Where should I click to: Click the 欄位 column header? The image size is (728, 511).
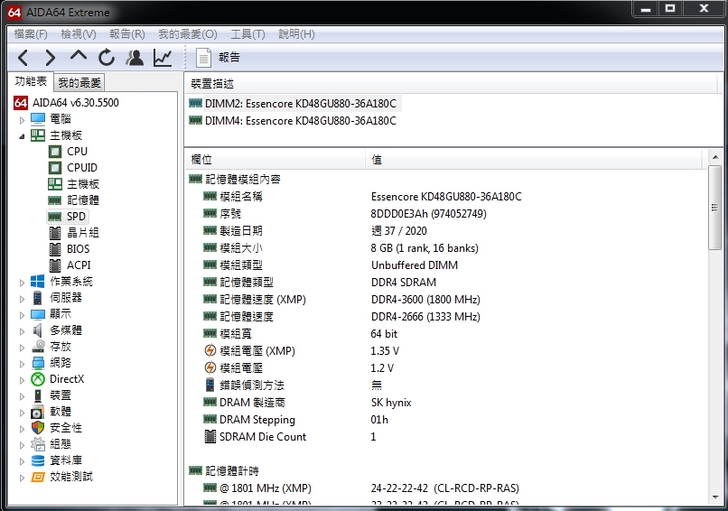[x=202, y=159]
